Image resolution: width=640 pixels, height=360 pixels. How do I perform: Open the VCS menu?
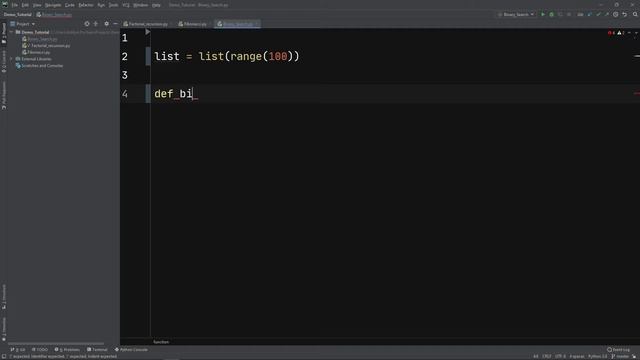pos(126,5)
